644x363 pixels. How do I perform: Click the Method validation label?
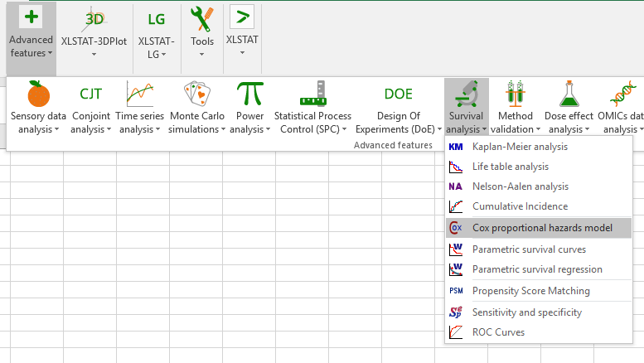pyautogui.click(x=515, y=123)
